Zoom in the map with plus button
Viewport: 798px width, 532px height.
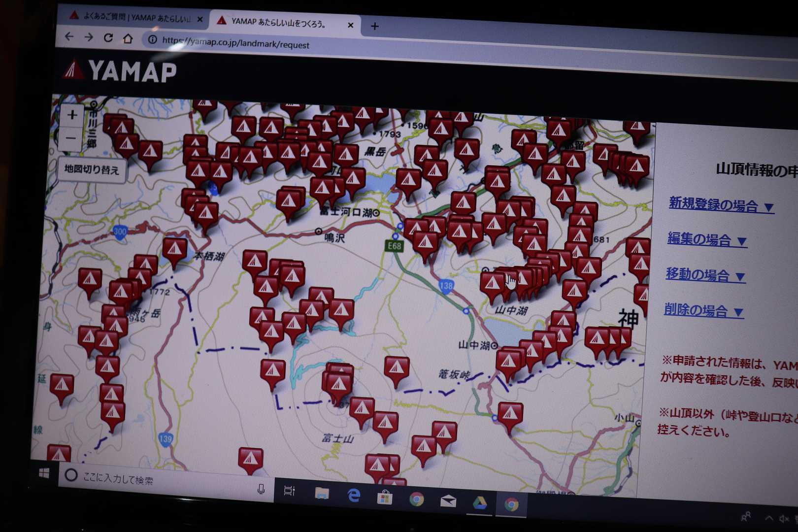pos(72,115)
